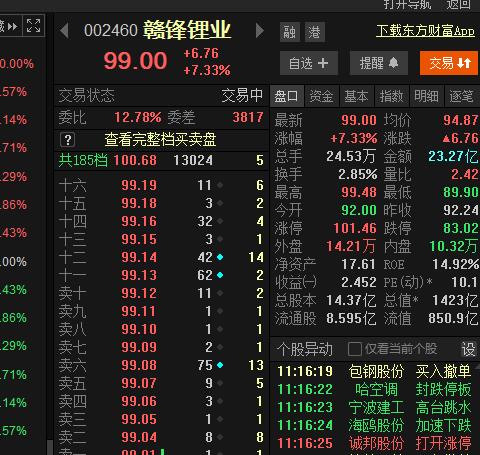Click the 最高 value 99.48
480x455 pixels.
point(359,192)
